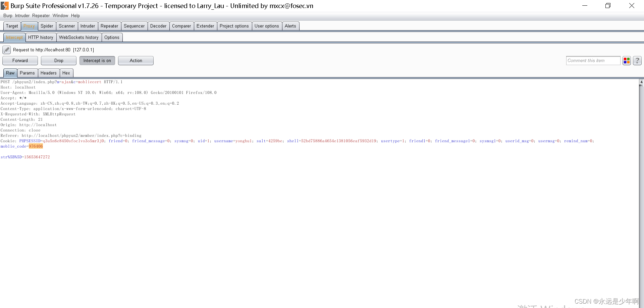Open the proxy Options sub-tab
644x308 pixels.
pos(112,38)
